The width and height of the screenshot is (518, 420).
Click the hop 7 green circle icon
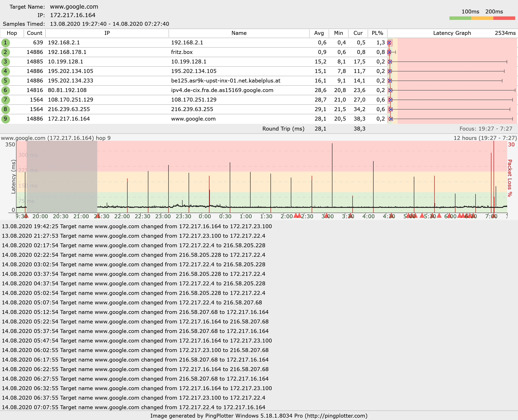[x=5, y=100]
